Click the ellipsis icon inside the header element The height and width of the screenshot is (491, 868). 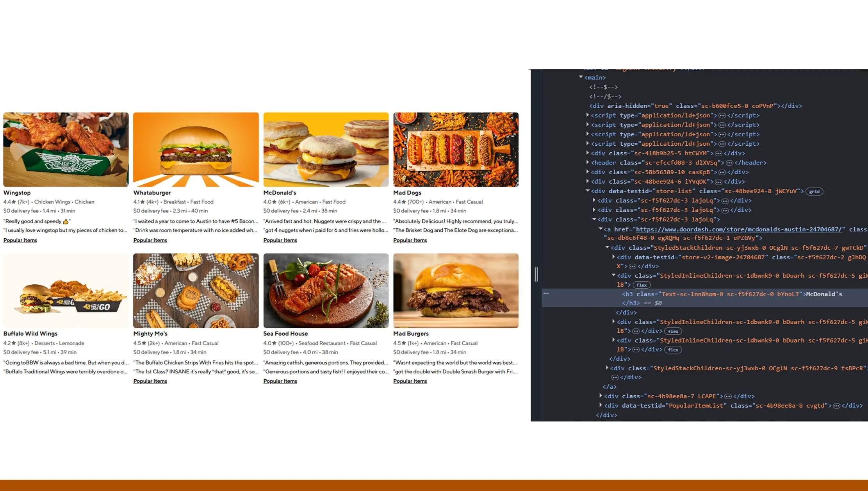pyautogui.click(x=730, y=162)
